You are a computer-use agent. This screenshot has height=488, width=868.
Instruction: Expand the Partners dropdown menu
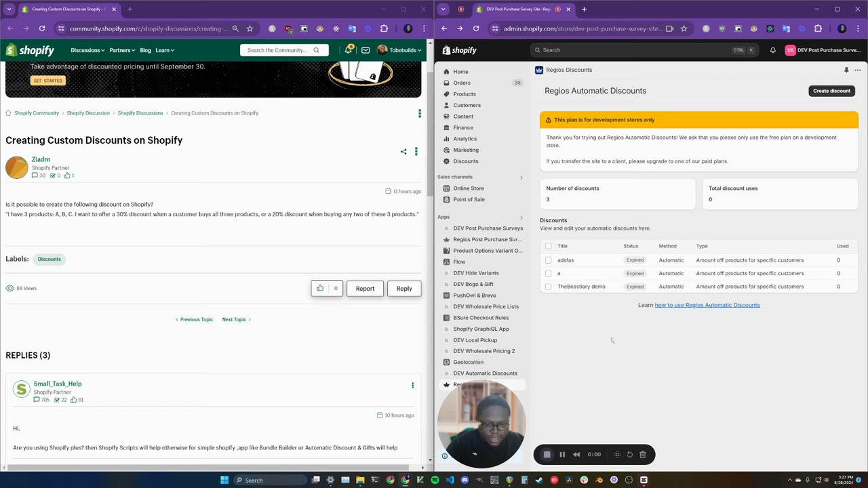tap(122, 50)
